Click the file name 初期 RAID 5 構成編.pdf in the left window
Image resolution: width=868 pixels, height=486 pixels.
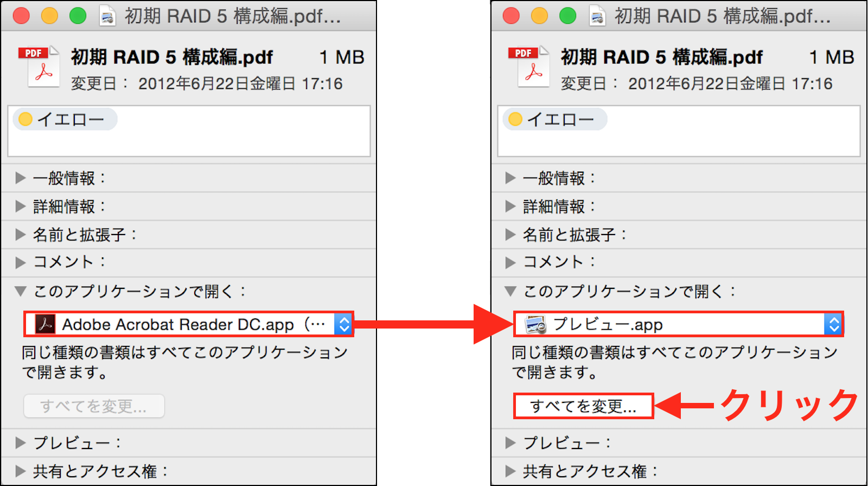pos(172,57)
